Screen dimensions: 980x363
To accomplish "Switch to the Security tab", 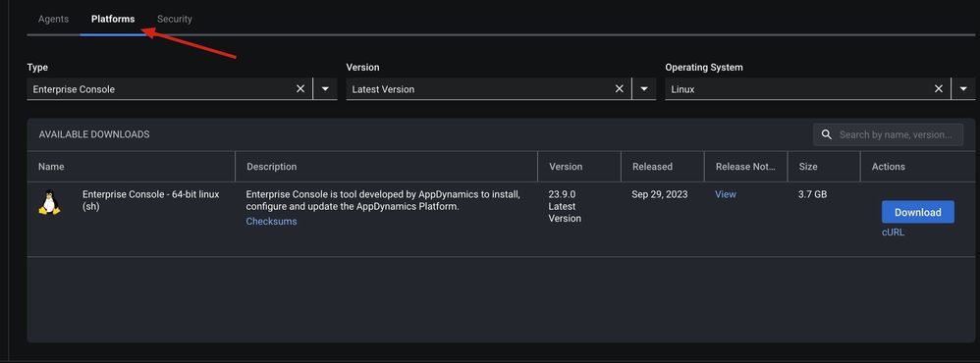I will point(175,19).
